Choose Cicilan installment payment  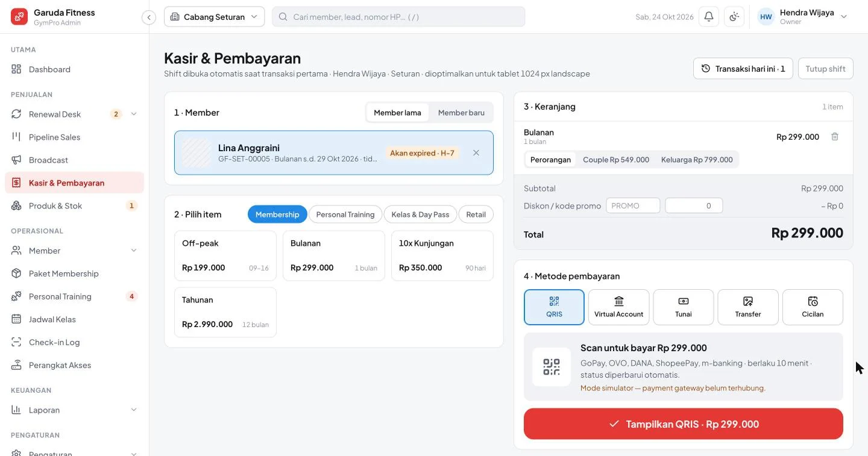pyautogui.click(x=813, y=307)
